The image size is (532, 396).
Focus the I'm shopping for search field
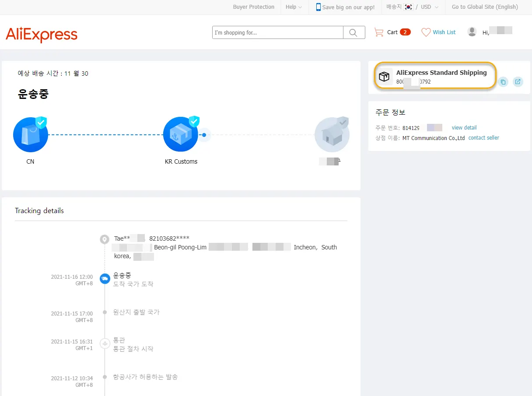click(278, 32)
